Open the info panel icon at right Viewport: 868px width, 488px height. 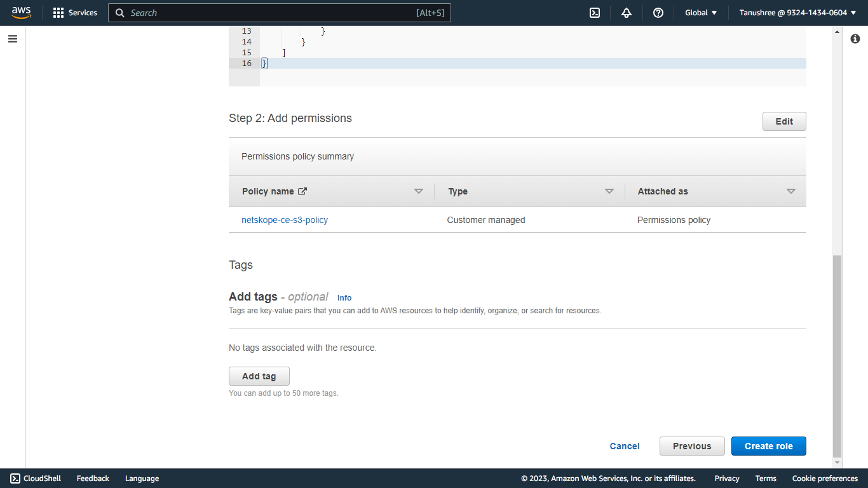tap(855, 39)
